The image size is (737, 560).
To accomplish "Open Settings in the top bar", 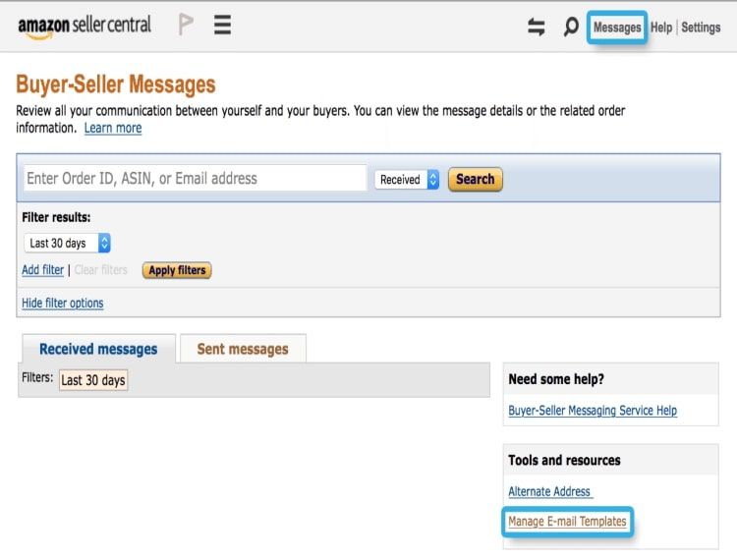I will [x=701, y=28].
